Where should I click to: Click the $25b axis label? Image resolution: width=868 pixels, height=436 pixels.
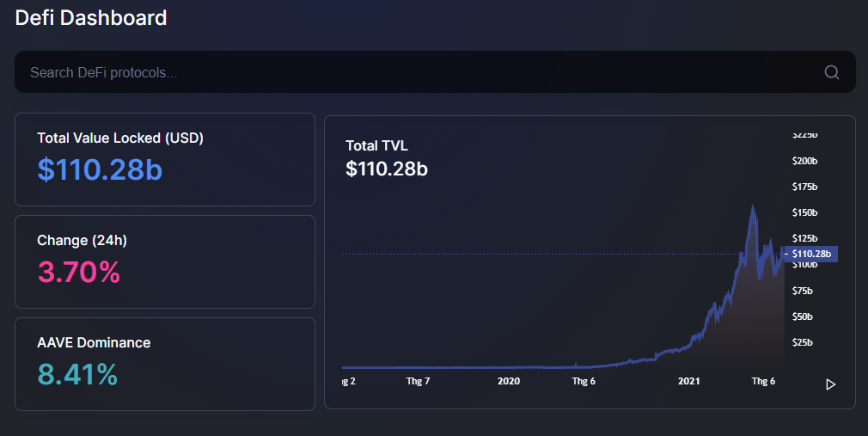pos(802,342)
